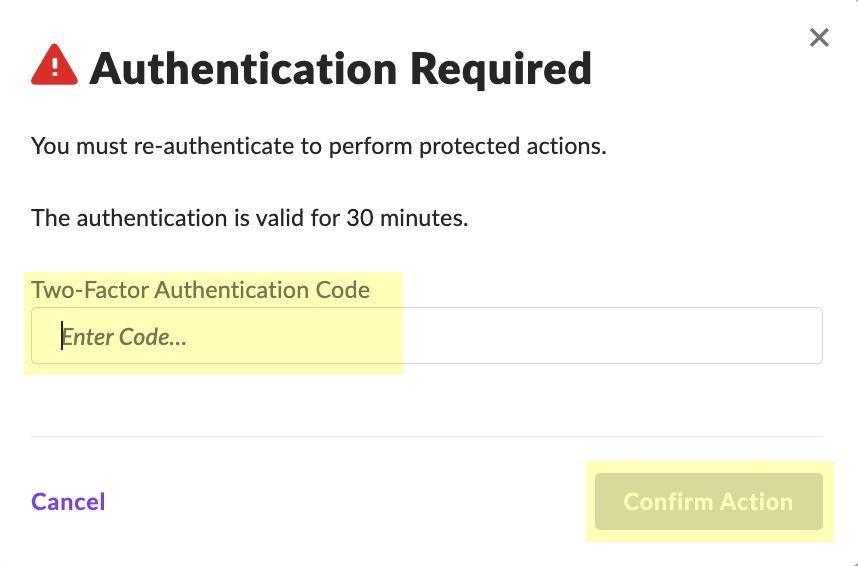Click the re-authenticate instruction sentence
The width and height of the screenshot is (858, 566).
[319, 147]
